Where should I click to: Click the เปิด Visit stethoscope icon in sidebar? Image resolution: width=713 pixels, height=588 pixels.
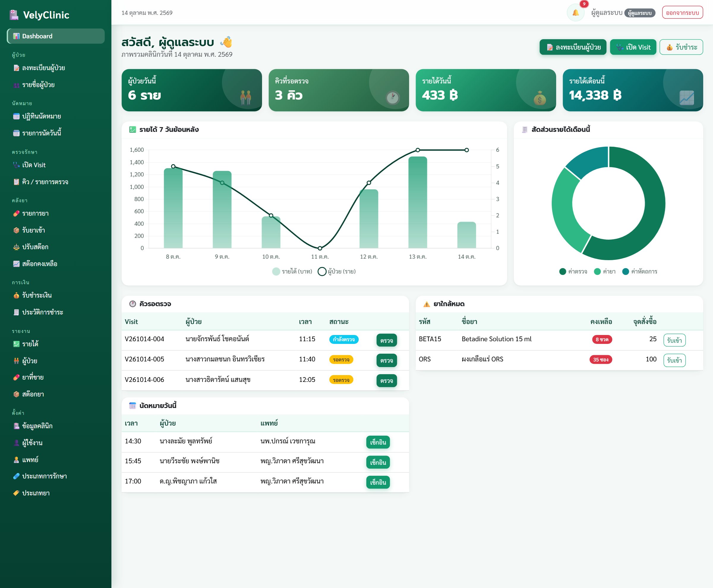(16, 165)
